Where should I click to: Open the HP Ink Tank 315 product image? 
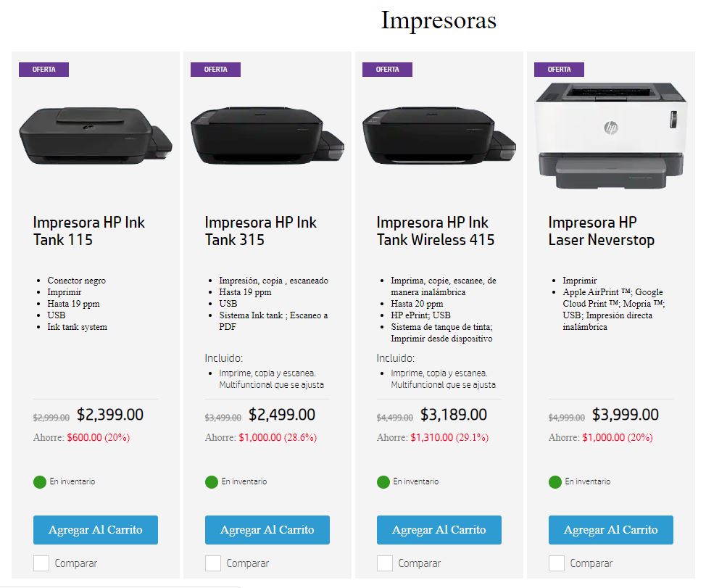pyautogui.click(x=267, y=136)
